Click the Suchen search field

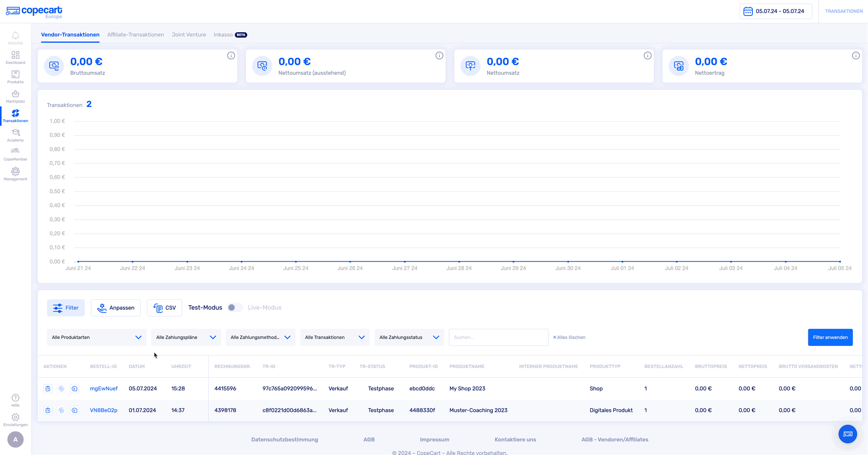tap(498, 337)
